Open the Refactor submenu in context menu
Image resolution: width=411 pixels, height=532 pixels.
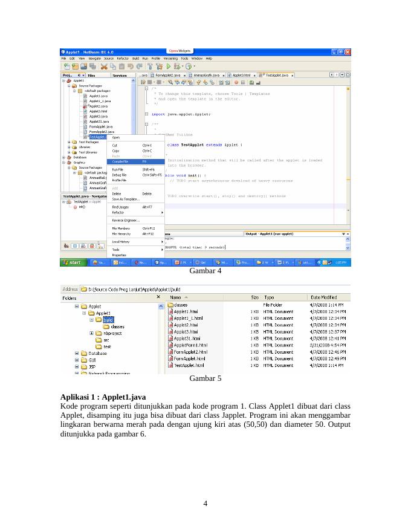click(135, 212)
